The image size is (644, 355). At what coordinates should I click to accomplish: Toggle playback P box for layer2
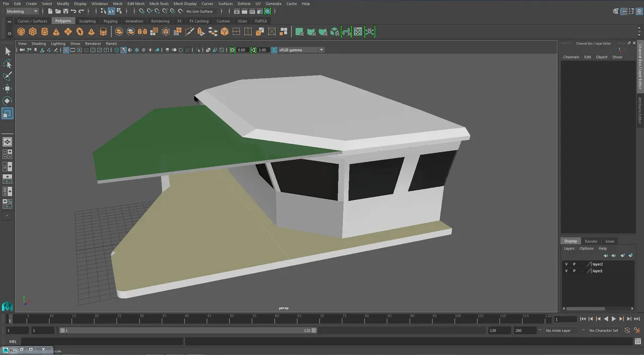click(x=574, y=264)
